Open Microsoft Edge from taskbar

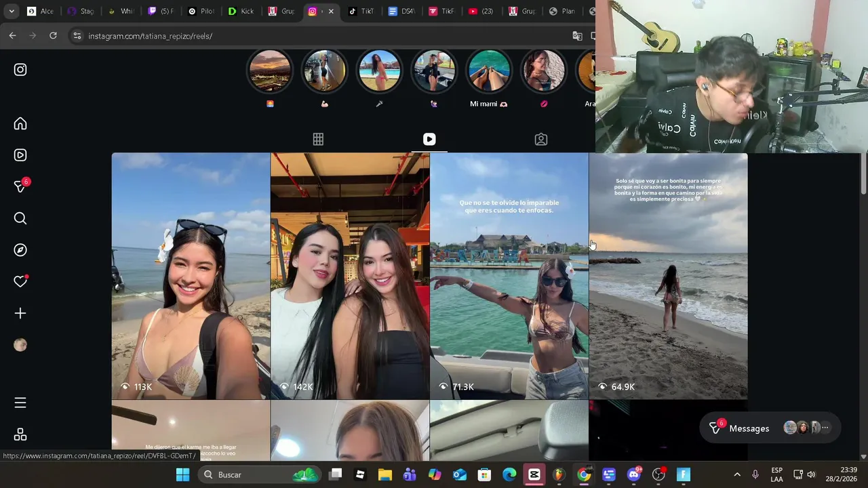coord(509,474)
